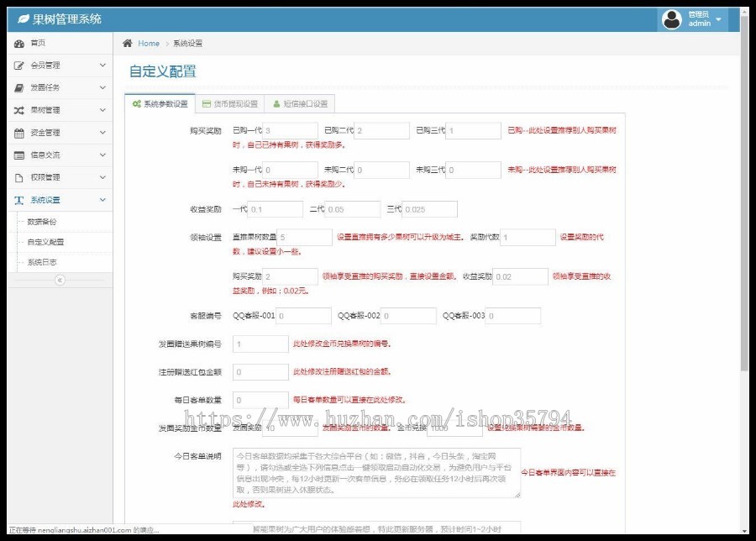Click the sidebar collapse arrow below 系统日志
The width and height of the screenshot is (756, 541).
pos(59,281)
